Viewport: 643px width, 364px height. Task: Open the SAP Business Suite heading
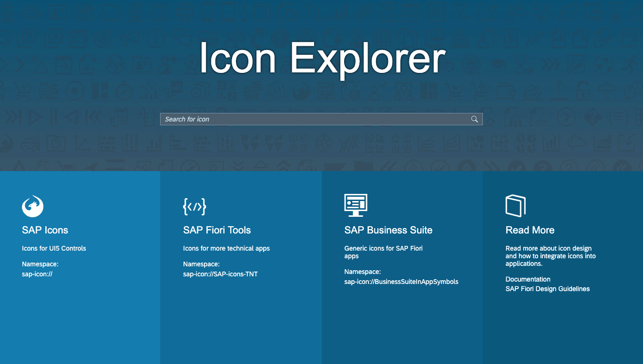(388, 230)
